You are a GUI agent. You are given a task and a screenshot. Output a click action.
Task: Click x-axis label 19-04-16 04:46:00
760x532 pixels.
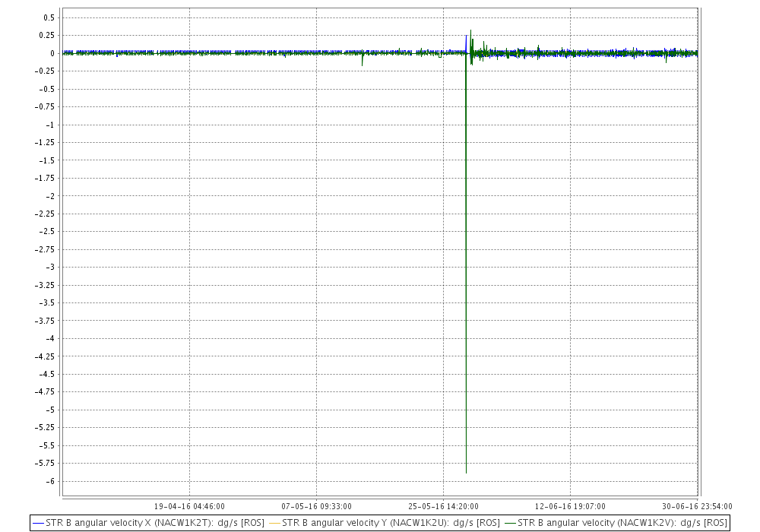pos(189,506)
